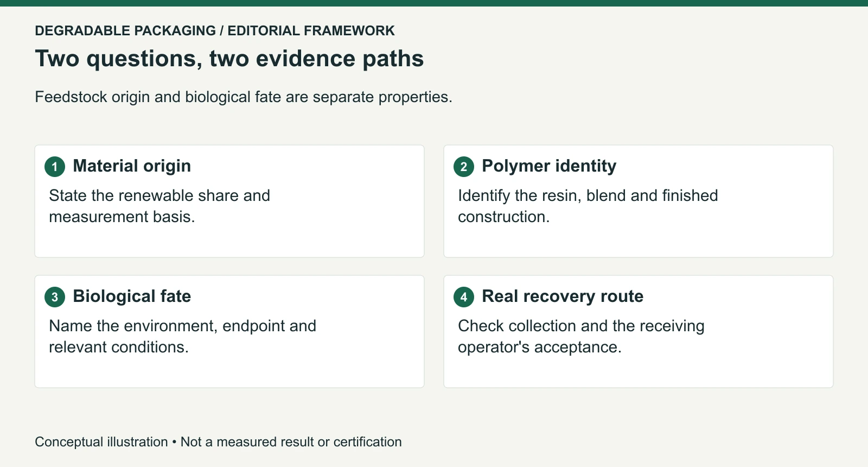
Task: Click the number 1 badge beside Material origin
Action: tap(55, 166)
